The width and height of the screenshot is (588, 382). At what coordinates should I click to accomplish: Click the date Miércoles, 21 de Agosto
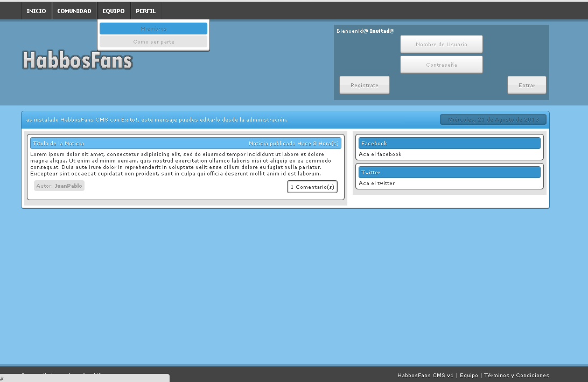point(493,119)
